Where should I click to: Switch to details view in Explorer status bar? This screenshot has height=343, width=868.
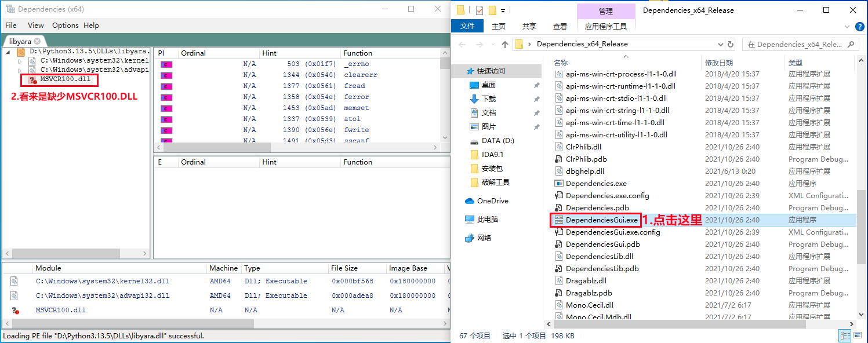pyautogui.click(x=845, y=335)
